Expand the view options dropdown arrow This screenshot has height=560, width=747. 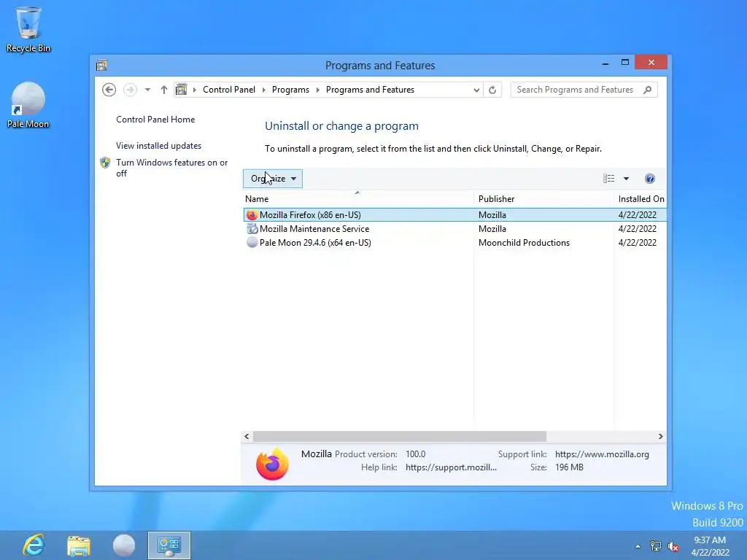pyautogui.click(x=627, y=179)
